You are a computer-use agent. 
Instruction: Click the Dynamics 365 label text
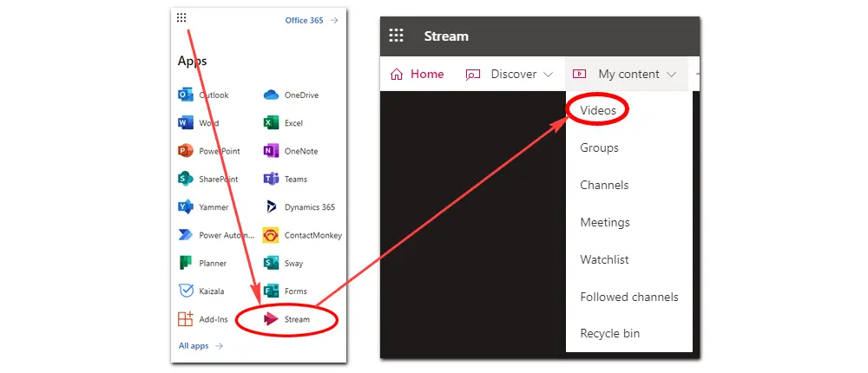[310, 207]
